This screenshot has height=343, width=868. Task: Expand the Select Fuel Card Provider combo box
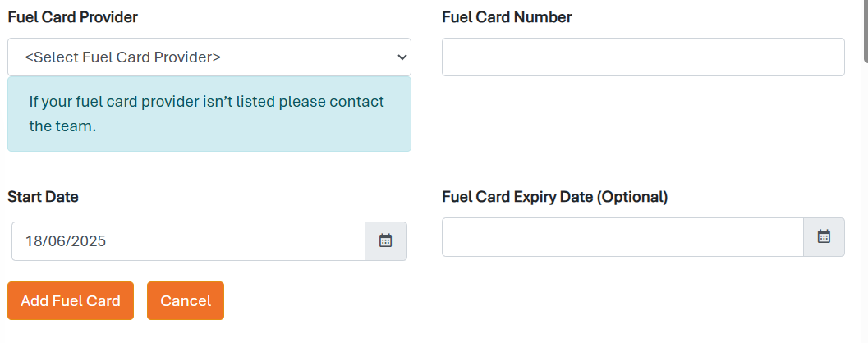click(209, 57)
